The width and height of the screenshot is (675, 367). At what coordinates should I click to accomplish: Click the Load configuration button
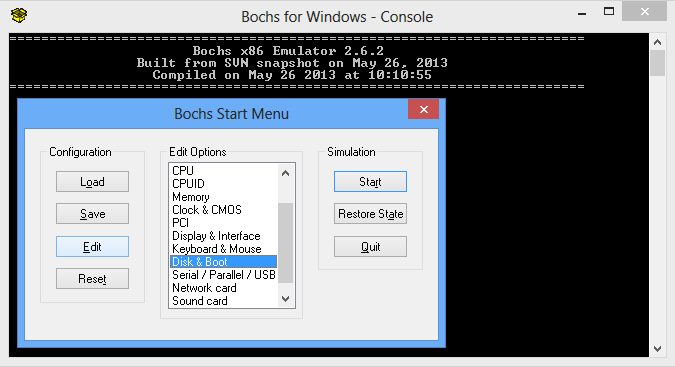pyautogui.click(x=92, y=182)
